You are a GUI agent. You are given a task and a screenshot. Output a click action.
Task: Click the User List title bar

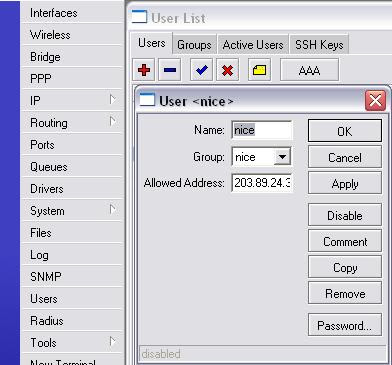(x=260, y=17)
